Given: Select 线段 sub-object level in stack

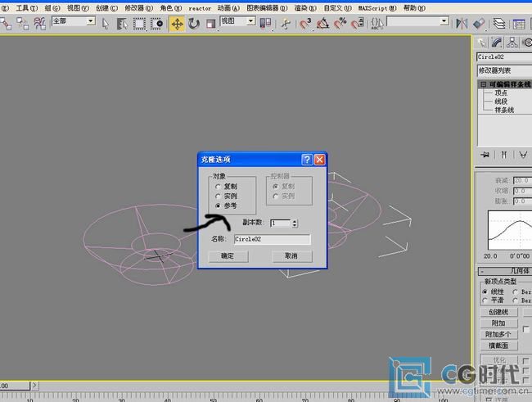Looking at the screenshot, I should [x=501, y=102].
